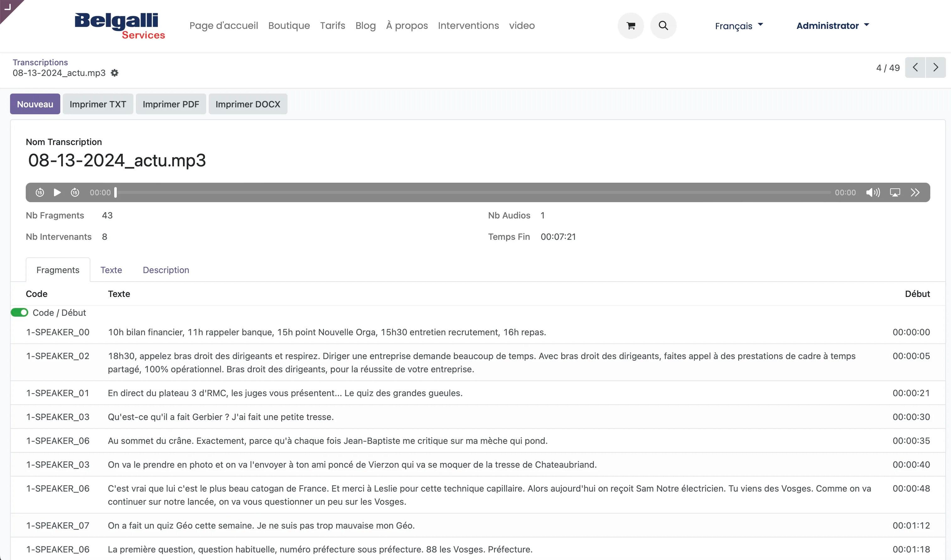Switch to the Texte tab
951x560 pixels.
click(110, 270)
